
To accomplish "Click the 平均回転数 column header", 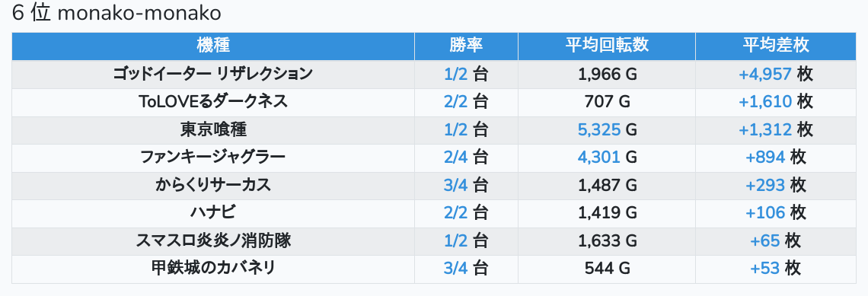I will tap(607, 46).
